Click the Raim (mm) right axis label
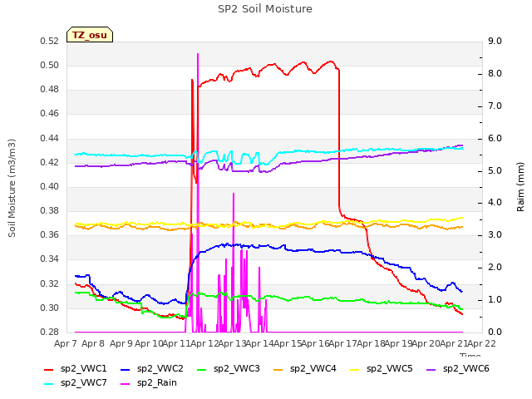 point(520,187)
